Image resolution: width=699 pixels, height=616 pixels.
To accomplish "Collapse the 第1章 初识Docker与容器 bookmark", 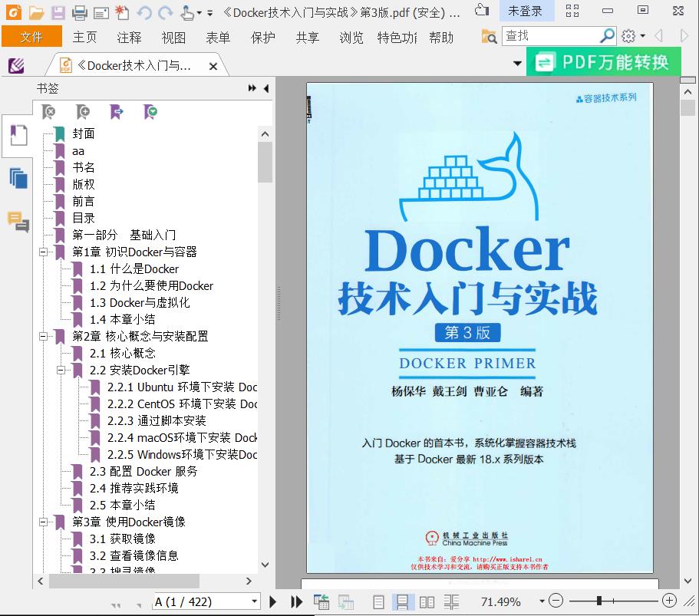I will pos(44,252).
